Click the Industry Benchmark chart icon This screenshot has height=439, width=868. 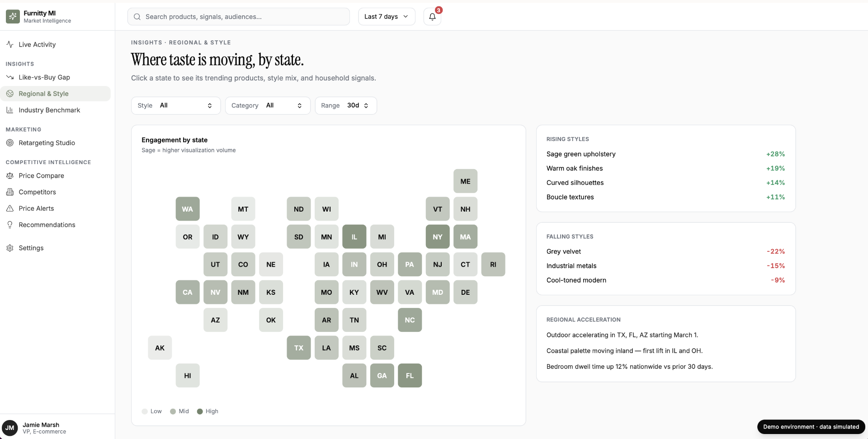(10, 110)
